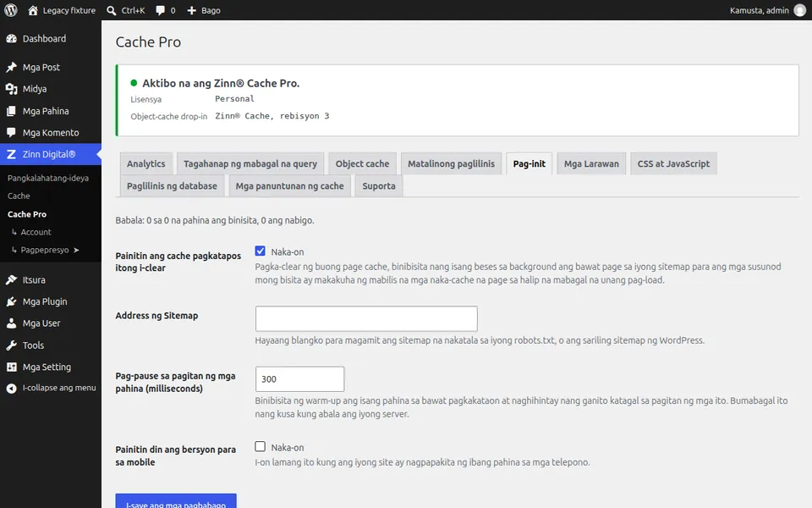Open the Suporta tab
Viewport: 812px width, 508px height.
click(x=379, y=186)
